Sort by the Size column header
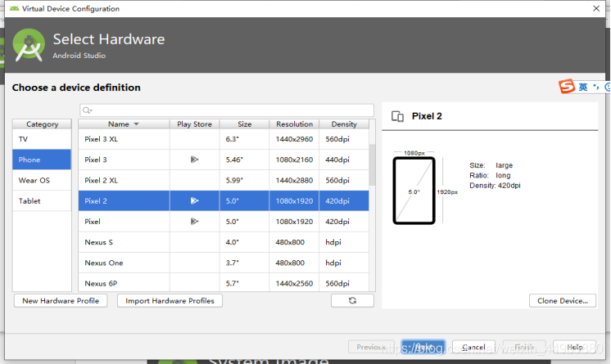Screen dimensions: 611x364 pyautogui.click(x=244, y=124)
